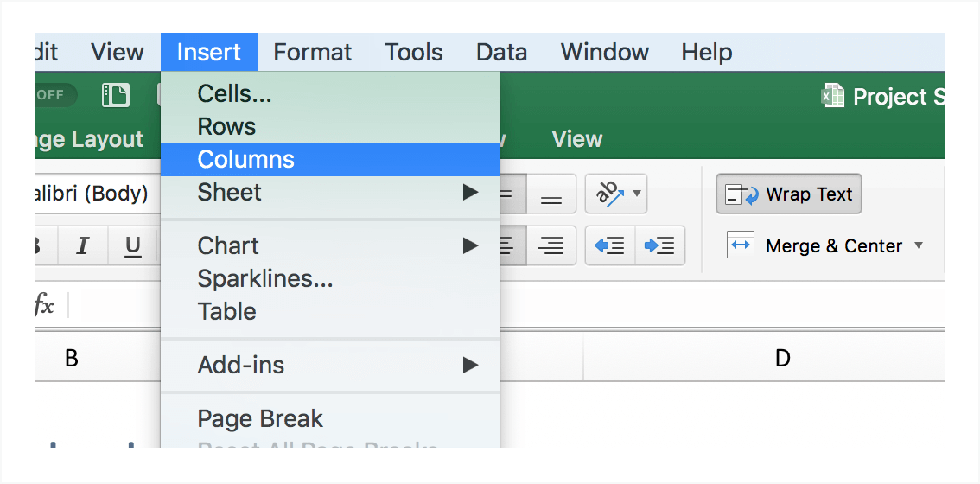
Task: Click the bottom align icon
Action: (x=550, y=194)
